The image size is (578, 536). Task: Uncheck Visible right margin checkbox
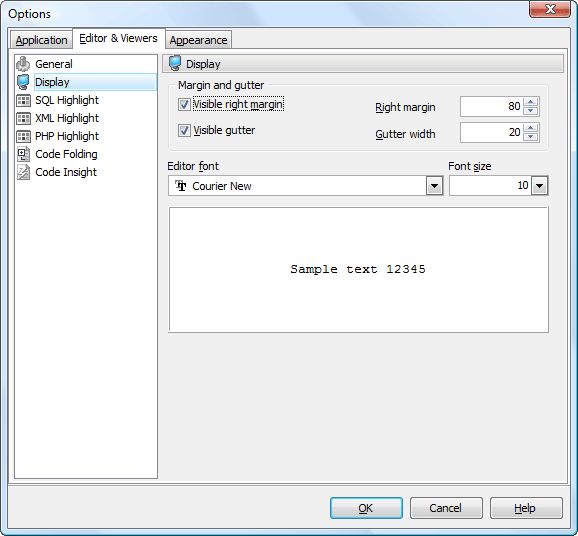(x=184, y=104)
